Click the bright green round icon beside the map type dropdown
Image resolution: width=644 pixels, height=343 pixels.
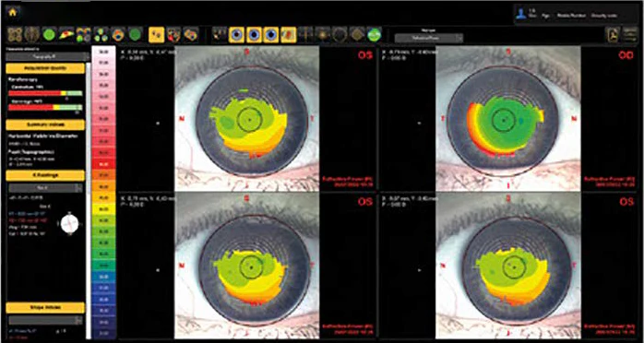[x=374, y=35]
